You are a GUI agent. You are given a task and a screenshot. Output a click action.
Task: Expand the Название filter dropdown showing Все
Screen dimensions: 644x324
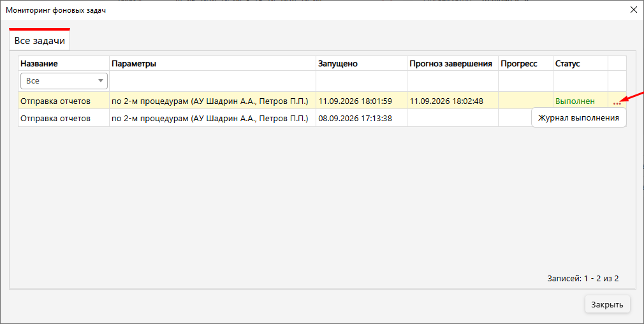click(x=64, y=81)
